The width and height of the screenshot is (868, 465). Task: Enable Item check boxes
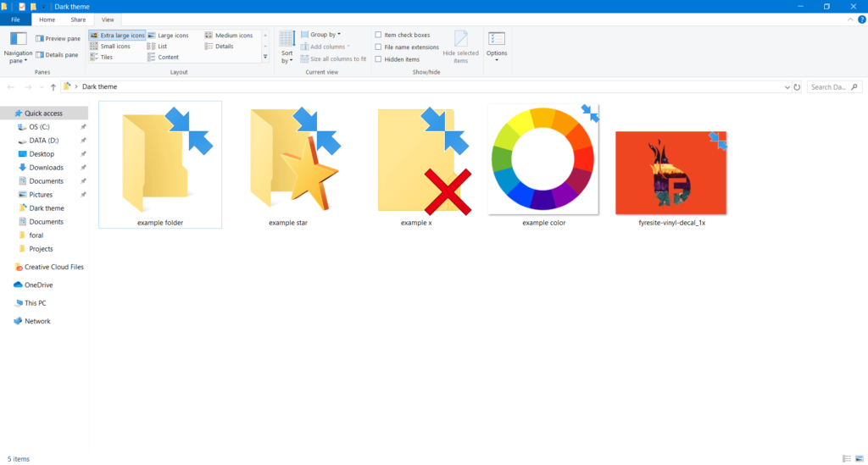378,35
